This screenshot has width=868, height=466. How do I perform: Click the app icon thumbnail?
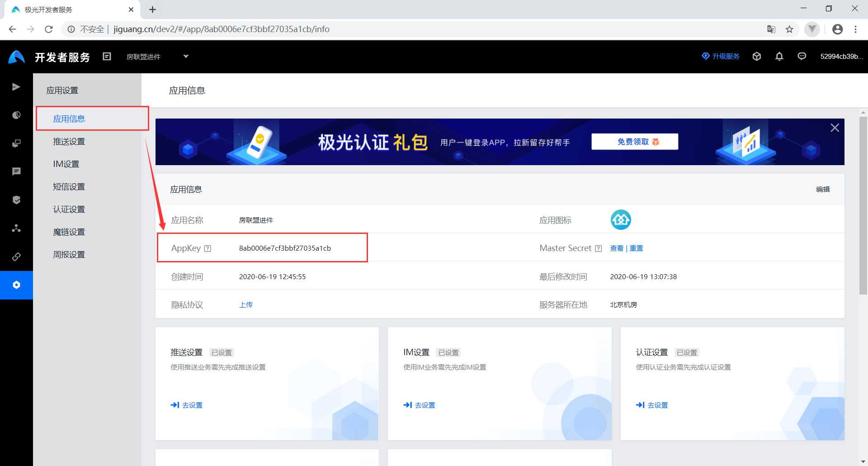coord(621,220)
